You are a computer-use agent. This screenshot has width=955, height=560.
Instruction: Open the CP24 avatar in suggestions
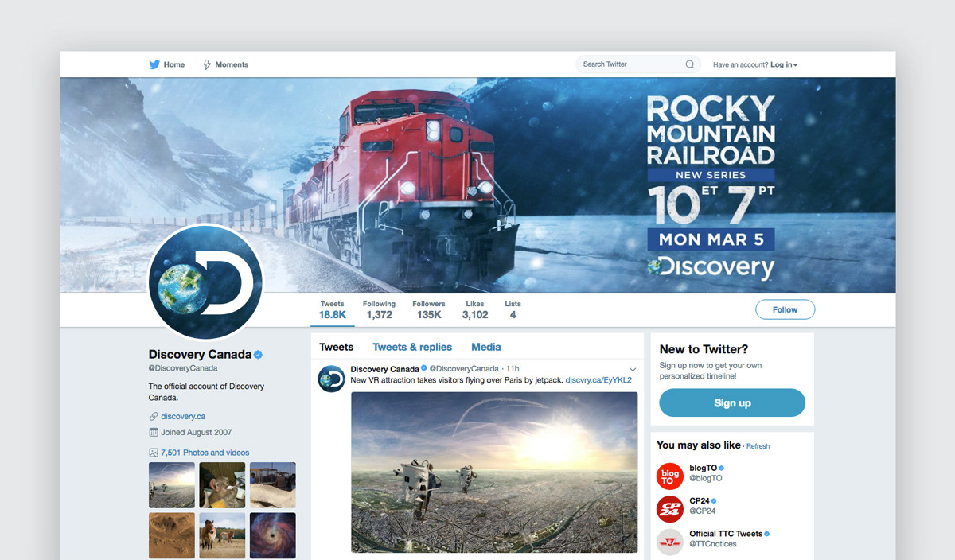(x=670, y=508)
